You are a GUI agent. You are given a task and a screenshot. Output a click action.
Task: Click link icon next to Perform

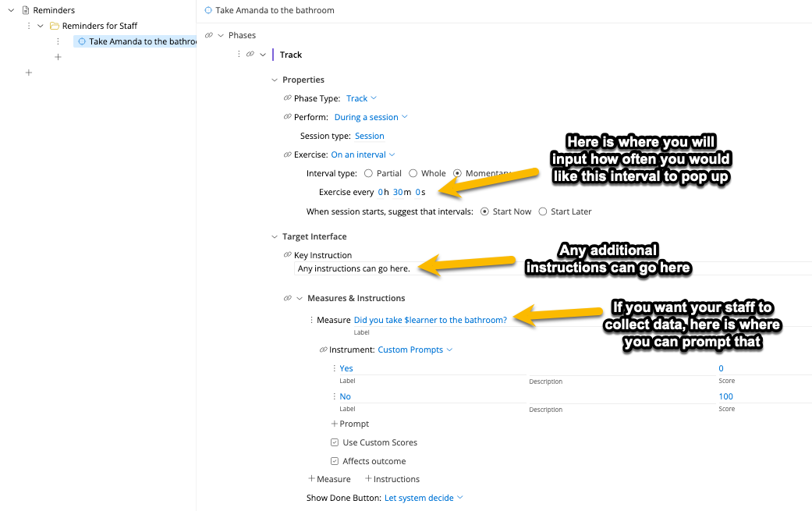click(x=287, y=116)
